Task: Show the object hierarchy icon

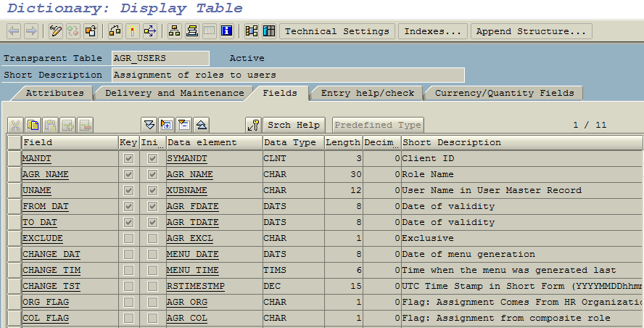Action: 175,31
